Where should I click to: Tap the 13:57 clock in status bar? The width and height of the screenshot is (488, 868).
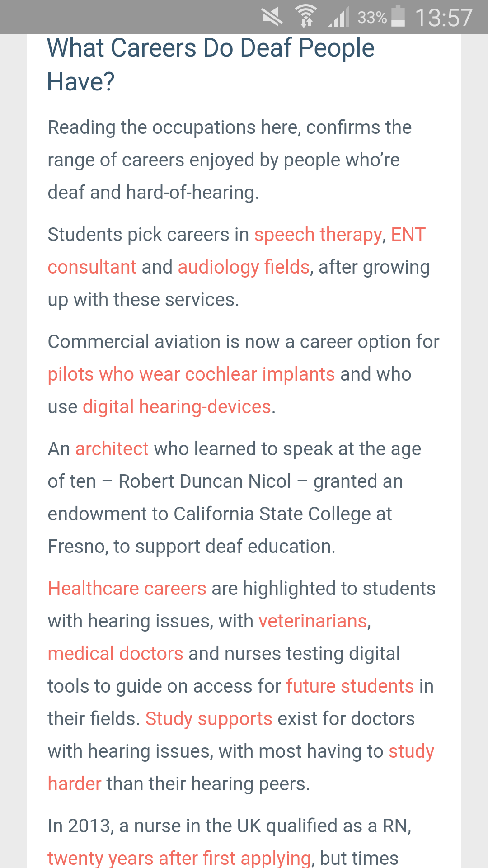tap(444, 18)
